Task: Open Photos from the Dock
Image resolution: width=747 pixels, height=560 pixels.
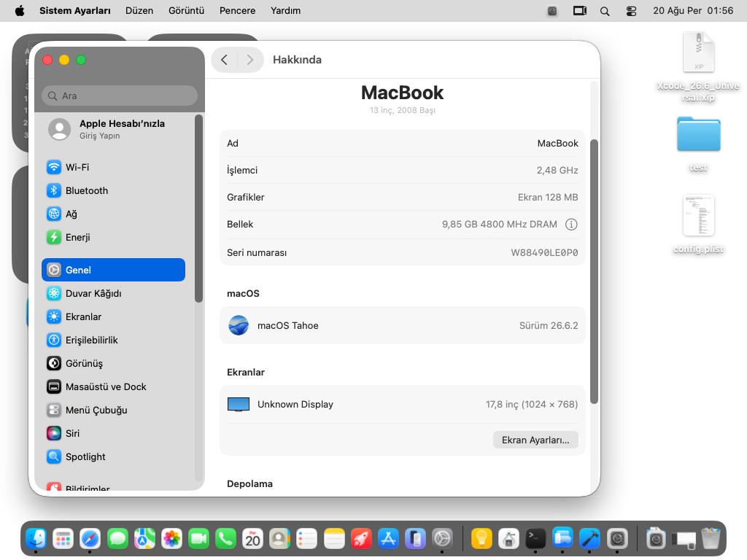Action: [171, 539]
